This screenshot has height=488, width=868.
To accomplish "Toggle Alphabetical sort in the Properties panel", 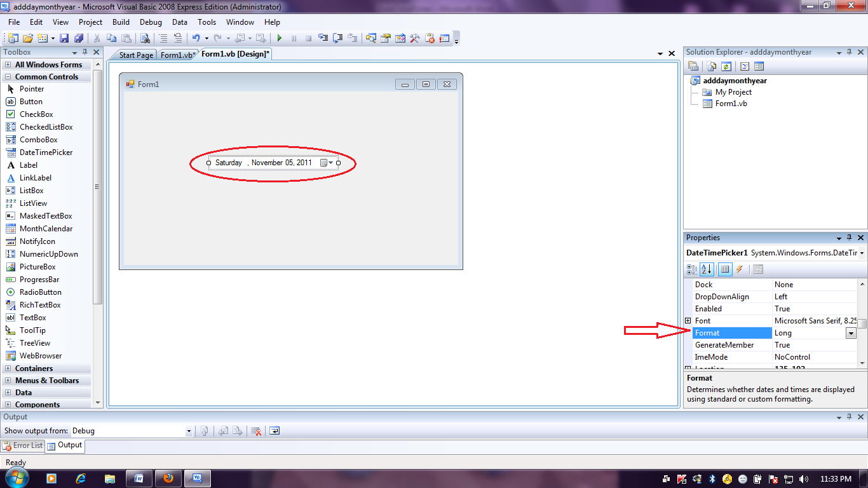I will pyautogui.click(x=707, y=269).
